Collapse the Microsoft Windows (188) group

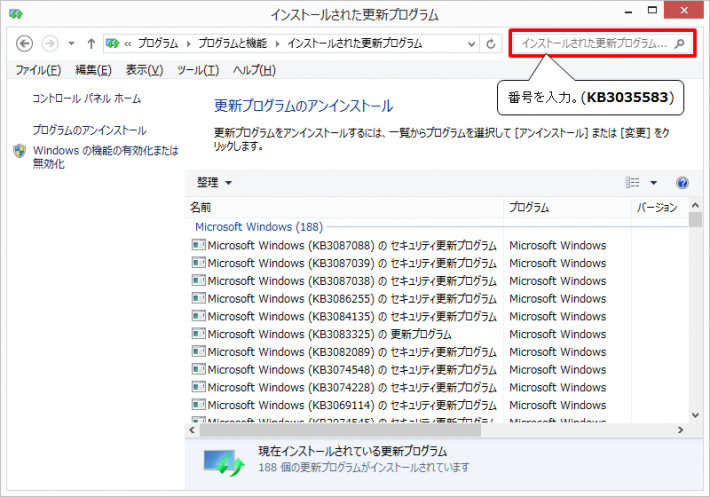[x=259, y=227]
